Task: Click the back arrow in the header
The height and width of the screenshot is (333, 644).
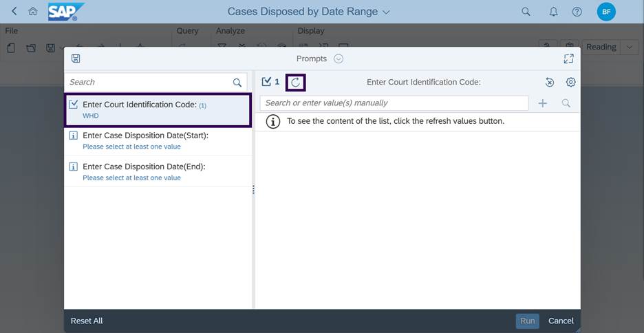Action: pyautogui.click(x=14, y=12)
